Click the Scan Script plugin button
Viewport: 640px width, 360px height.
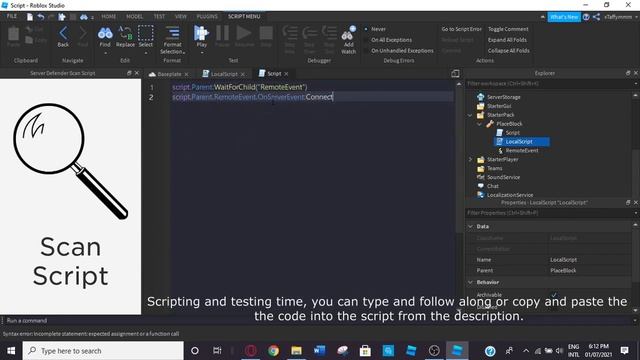(x=71, y=196)
